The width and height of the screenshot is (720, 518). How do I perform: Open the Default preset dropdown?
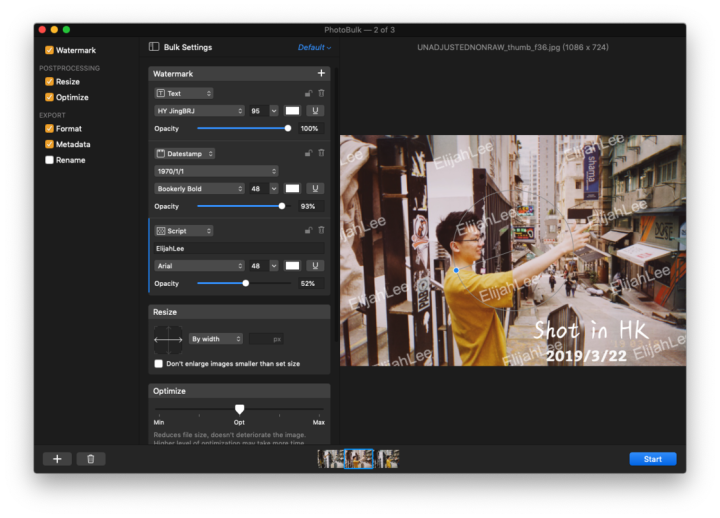(314, 47)
